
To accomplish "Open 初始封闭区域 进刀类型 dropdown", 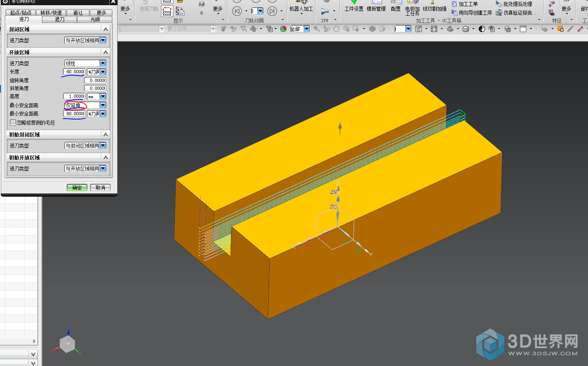I will click(x=85, y=146).
